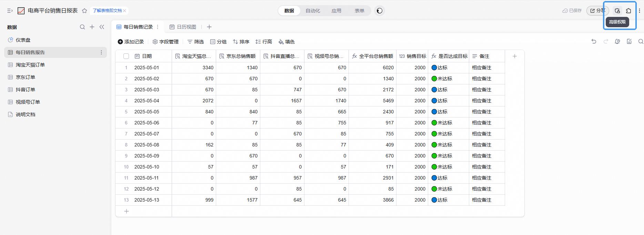The width and height of the screenshot is (644, 235).
Task: Click total sales cell 3866
Action: tap(372, 200)
